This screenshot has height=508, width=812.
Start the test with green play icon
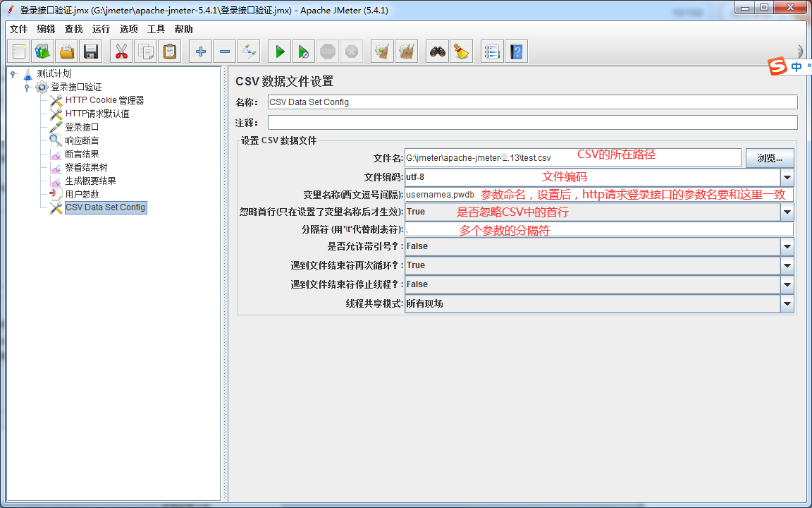(x=280, y=52)
